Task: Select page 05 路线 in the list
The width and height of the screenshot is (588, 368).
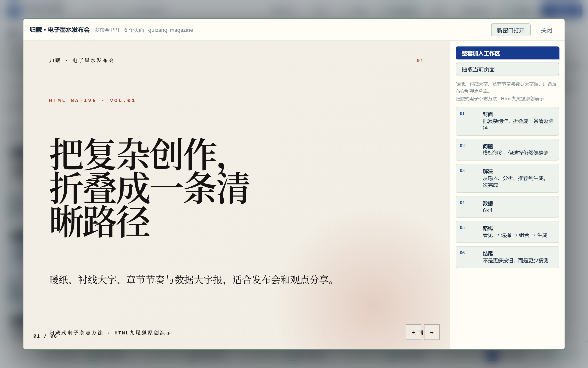Action: 507,232
